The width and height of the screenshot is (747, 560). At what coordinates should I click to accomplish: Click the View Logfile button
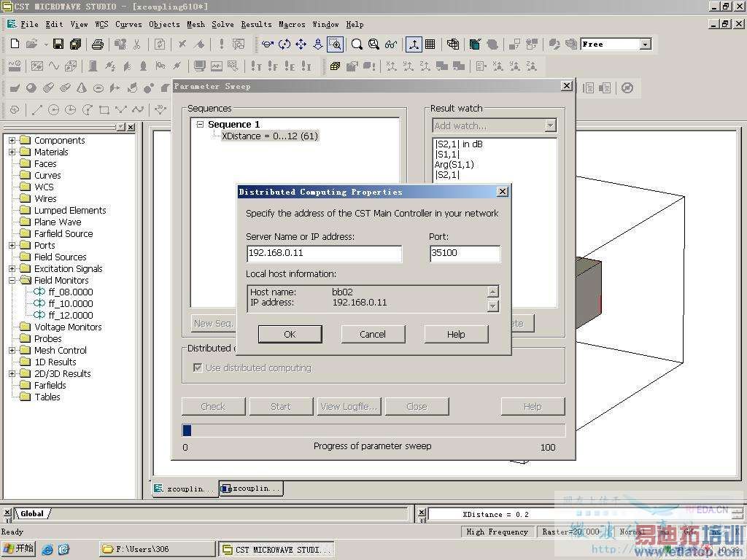(349, 407)
